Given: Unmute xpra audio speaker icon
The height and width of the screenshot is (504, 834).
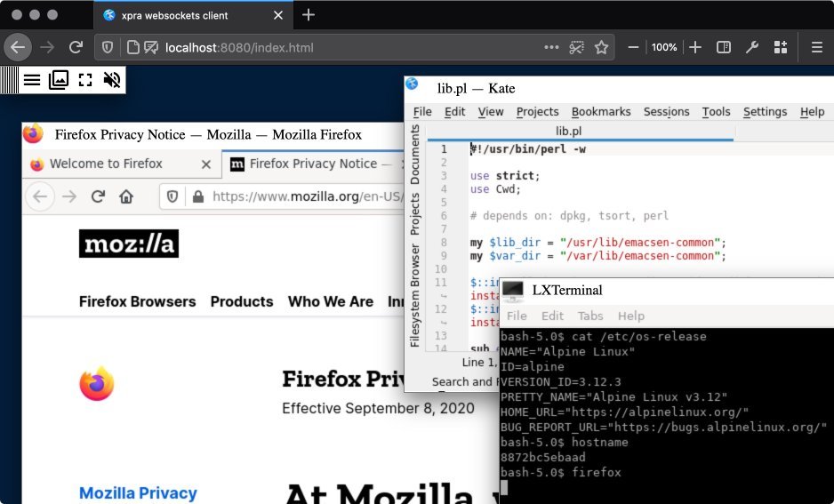Looking at the screenshot, I should pos(112,80).
